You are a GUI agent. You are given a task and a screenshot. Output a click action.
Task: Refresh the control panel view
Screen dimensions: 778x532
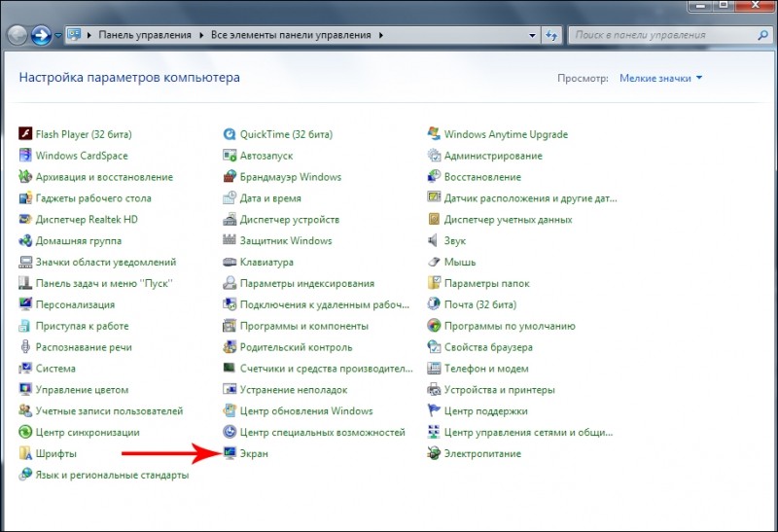click(x=551, y=35)
